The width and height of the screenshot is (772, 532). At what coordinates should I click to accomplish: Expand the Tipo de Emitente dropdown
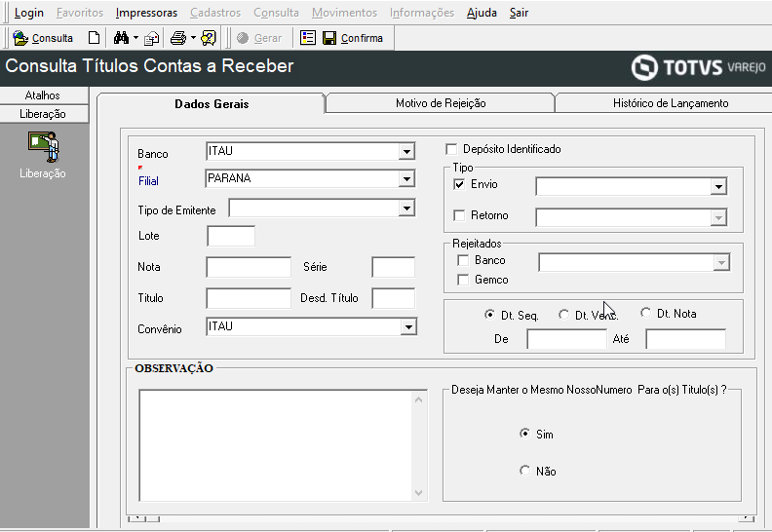[x=406, y=209]
